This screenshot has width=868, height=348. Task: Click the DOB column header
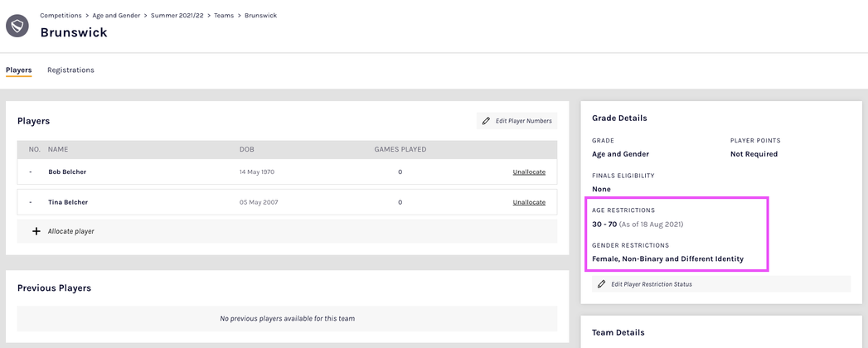coord(247,150)
